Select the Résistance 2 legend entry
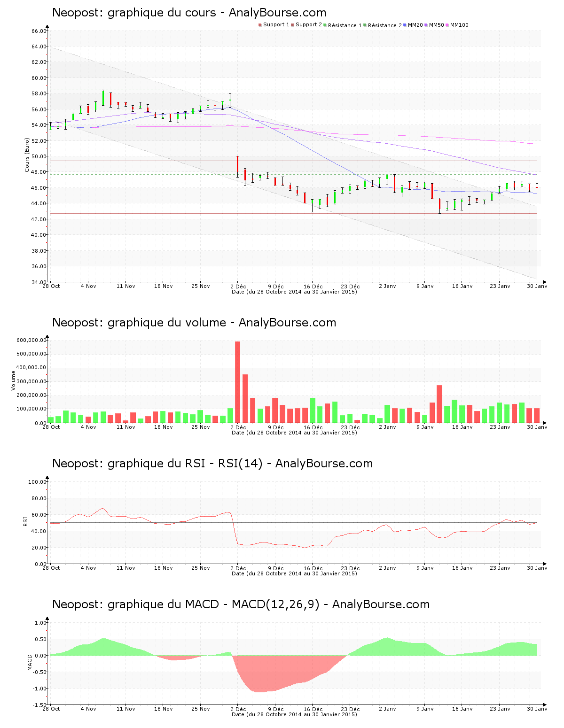 pos(383,25)
